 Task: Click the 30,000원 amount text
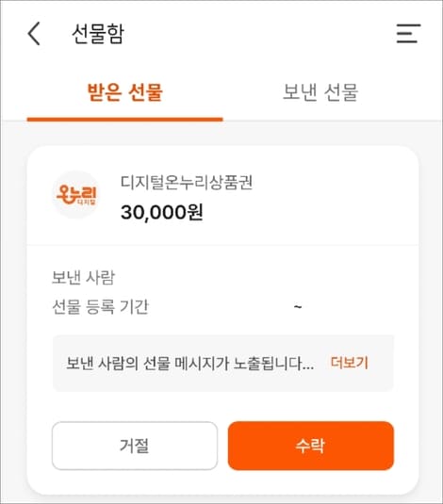161,213
